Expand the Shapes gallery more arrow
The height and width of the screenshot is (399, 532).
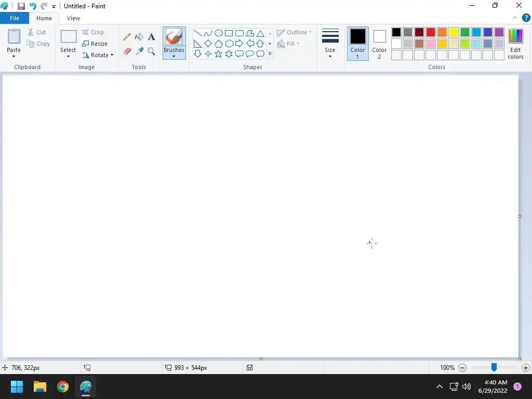coord(270,54)
